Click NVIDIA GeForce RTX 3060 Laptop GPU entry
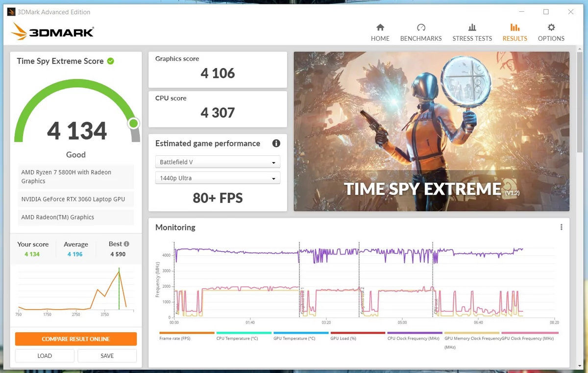588x373 pixels. tap(76, 199)
